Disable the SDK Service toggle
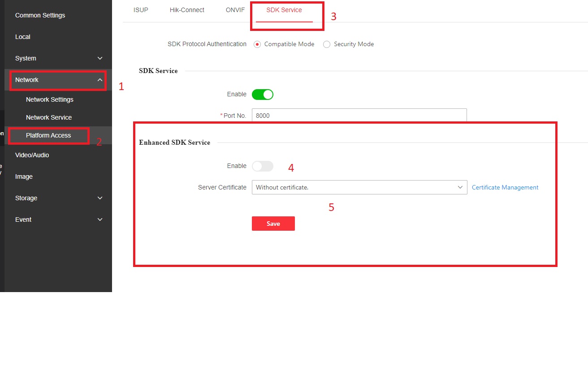 click(x=263, y=95)
